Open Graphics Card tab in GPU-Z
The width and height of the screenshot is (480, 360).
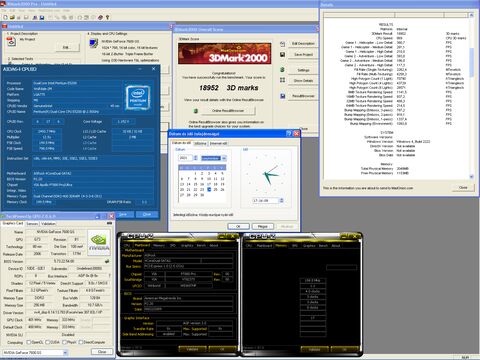13,223
